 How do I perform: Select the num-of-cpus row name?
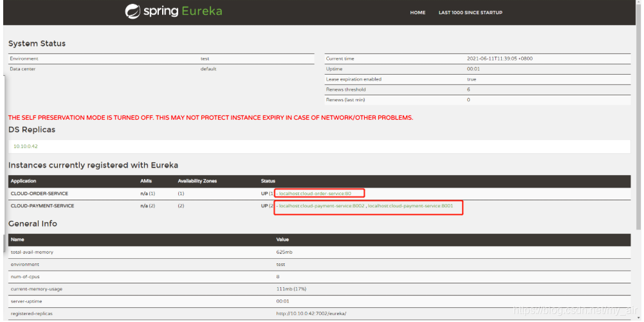point(25,277)
